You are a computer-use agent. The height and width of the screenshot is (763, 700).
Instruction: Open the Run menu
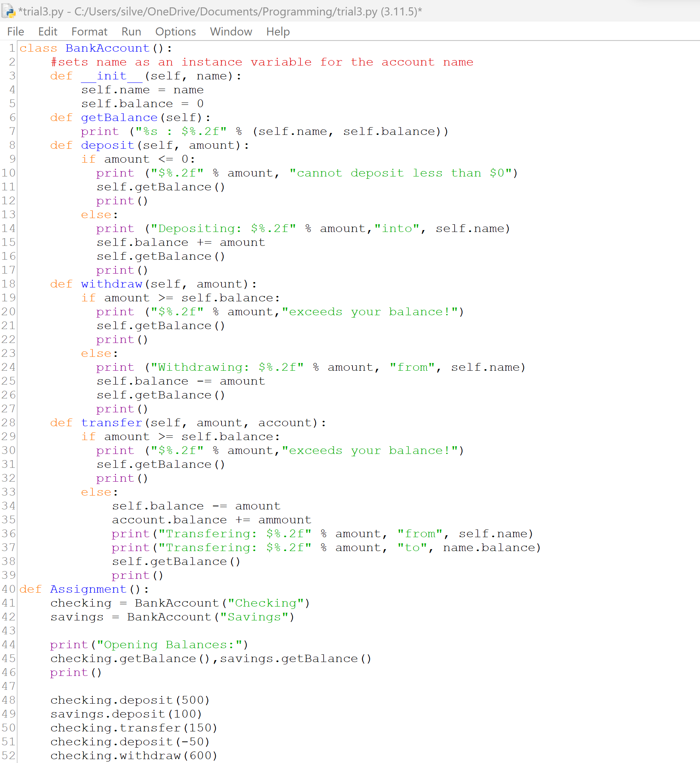(x=131, y=32)
